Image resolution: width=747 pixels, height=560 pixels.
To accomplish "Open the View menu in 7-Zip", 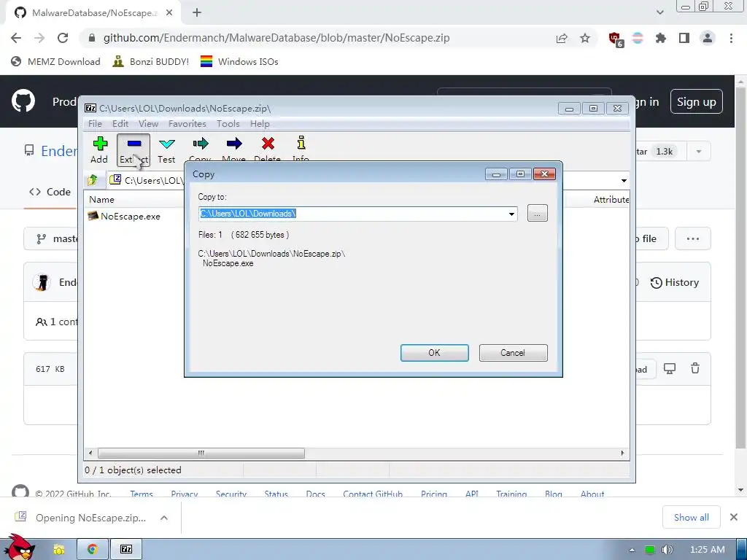I will tap(148, 124).
